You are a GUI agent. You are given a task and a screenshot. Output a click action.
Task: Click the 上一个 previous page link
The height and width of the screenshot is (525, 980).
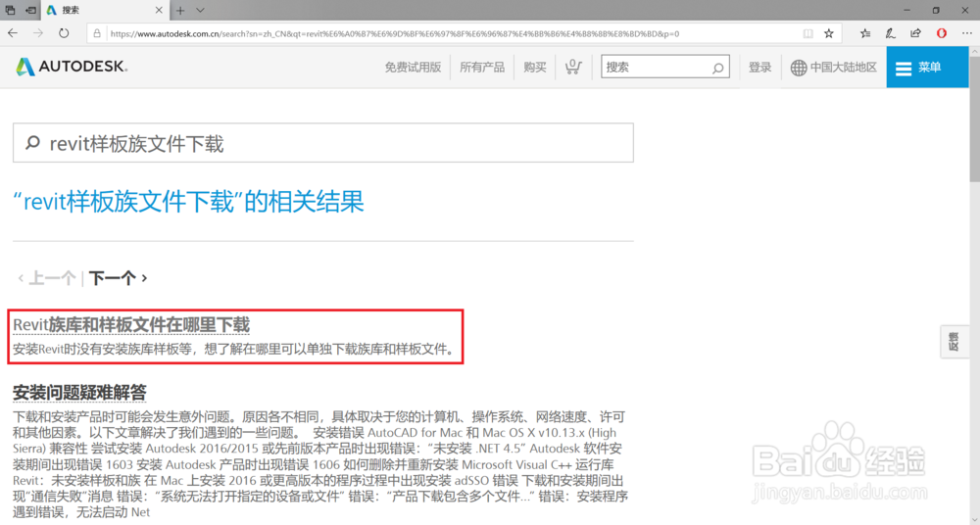46,277
